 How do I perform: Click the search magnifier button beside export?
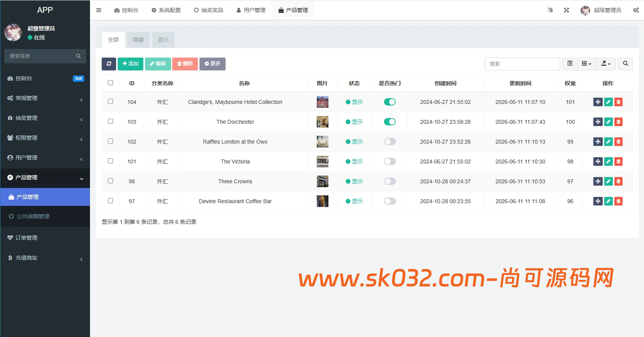pyautogui.click(x=625, y=64)
